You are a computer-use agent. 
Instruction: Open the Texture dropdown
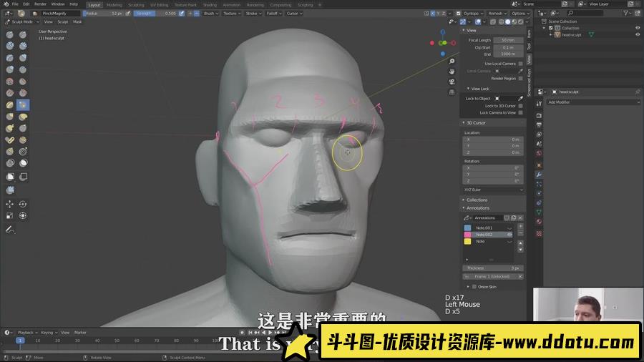click(x=232, y=14)
